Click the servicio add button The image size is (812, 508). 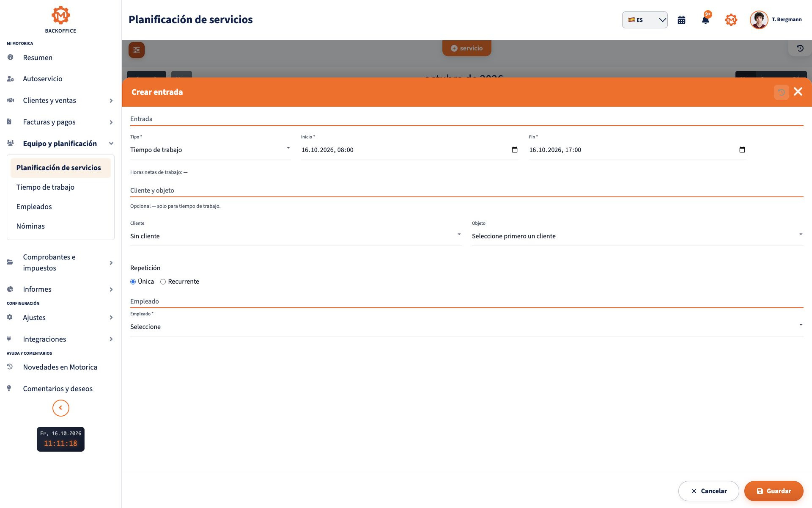pos(467,48)
